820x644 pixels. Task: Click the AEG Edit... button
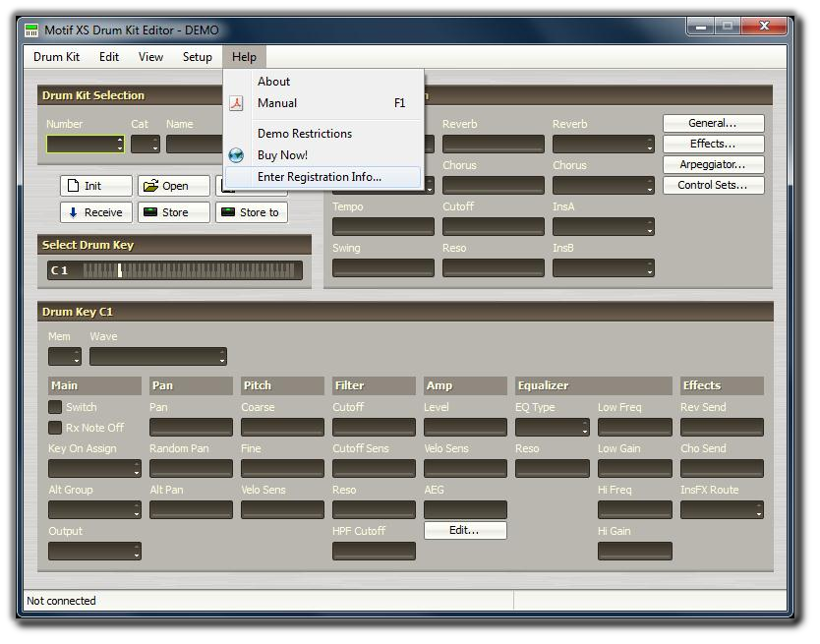coord(465,531)
